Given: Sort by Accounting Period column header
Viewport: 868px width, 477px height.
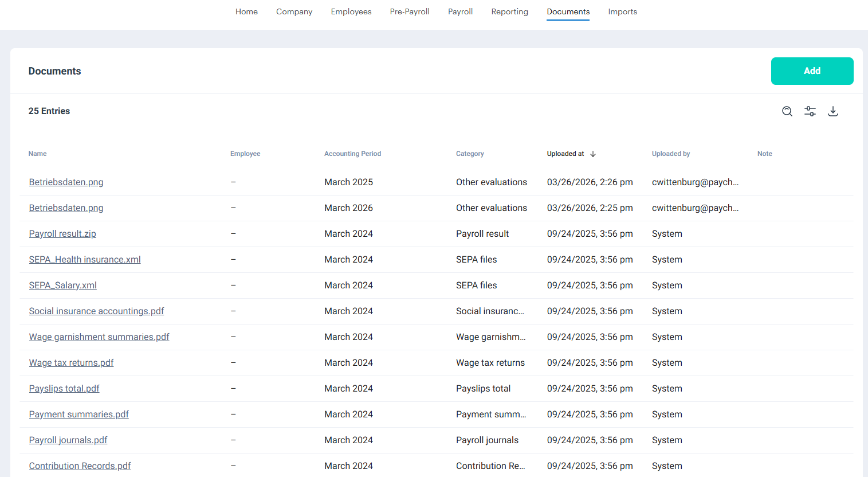Looking at the screenshot, I should (352, 154).
